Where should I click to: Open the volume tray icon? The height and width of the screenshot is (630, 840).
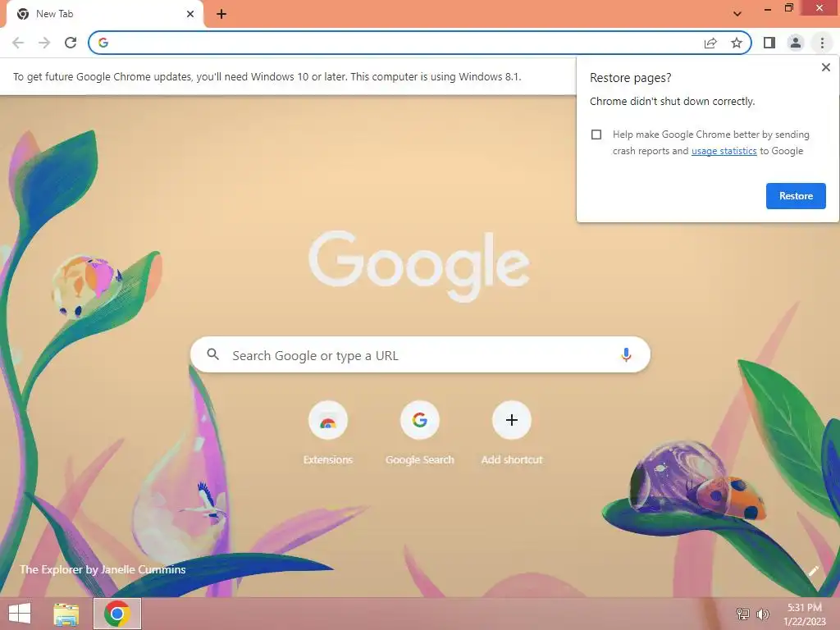(763, 614)
